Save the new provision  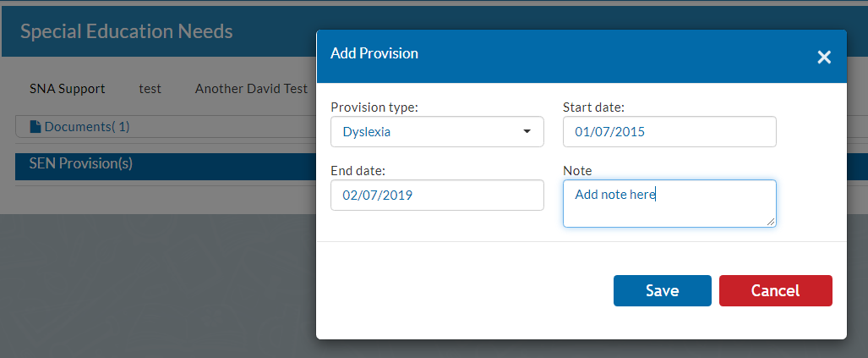(x=662, y=290)
